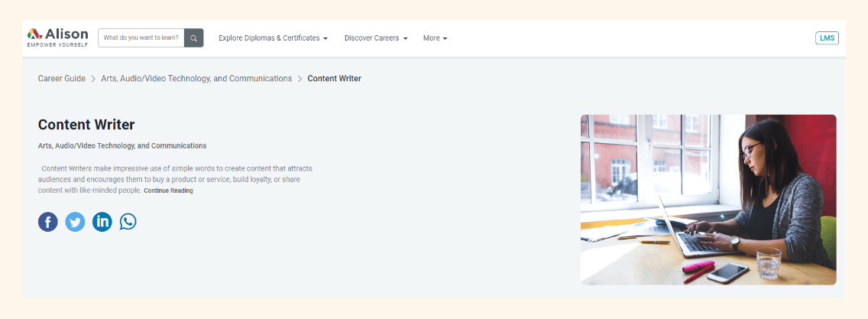
Task: Open the Discover Careers dropdown
Action: click(x=376, y=38)
